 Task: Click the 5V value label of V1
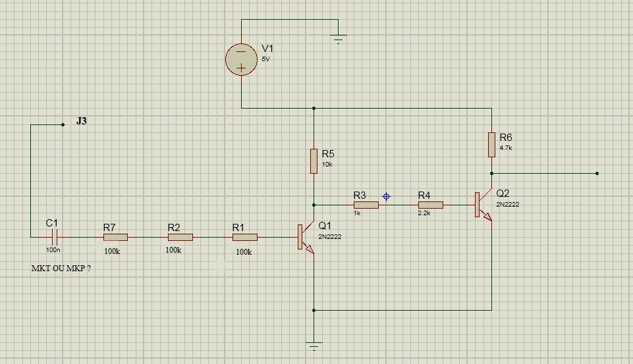pyautogui.click(x=265, y=59)
